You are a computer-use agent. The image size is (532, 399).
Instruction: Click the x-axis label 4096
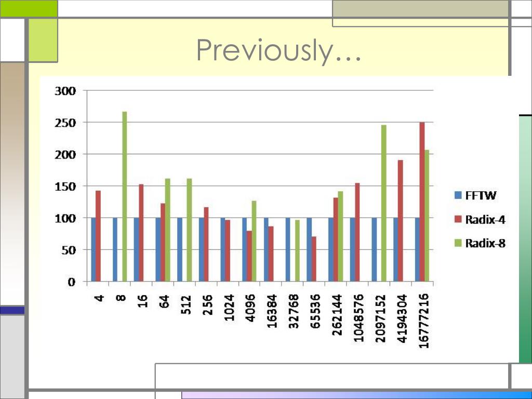251,308
